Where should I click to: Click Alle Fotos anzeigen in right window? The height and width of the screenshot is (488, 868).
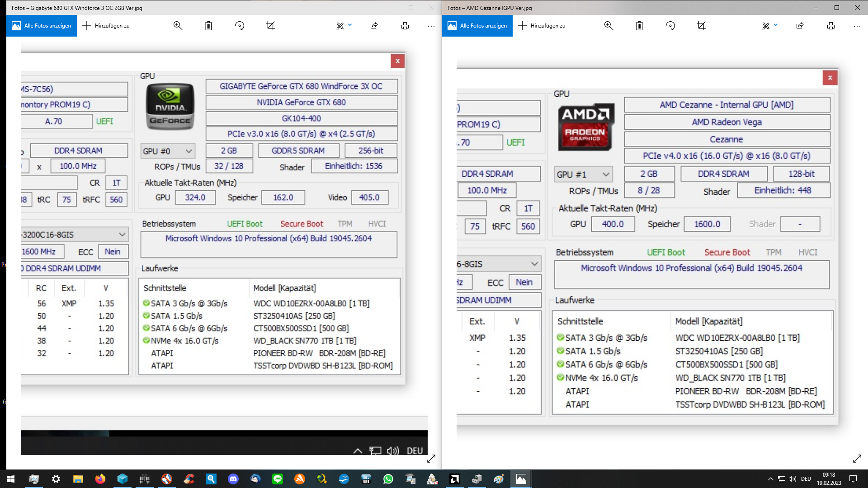point(477,26)
